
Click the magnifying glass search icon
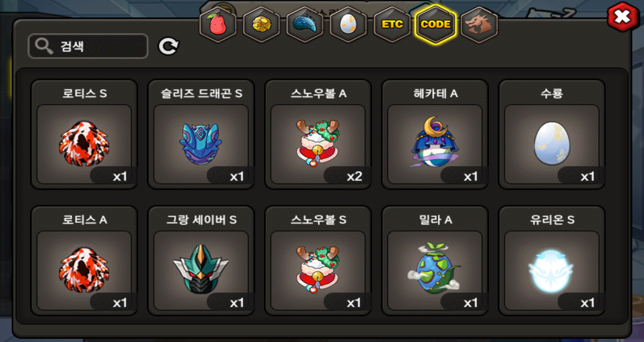44,46
